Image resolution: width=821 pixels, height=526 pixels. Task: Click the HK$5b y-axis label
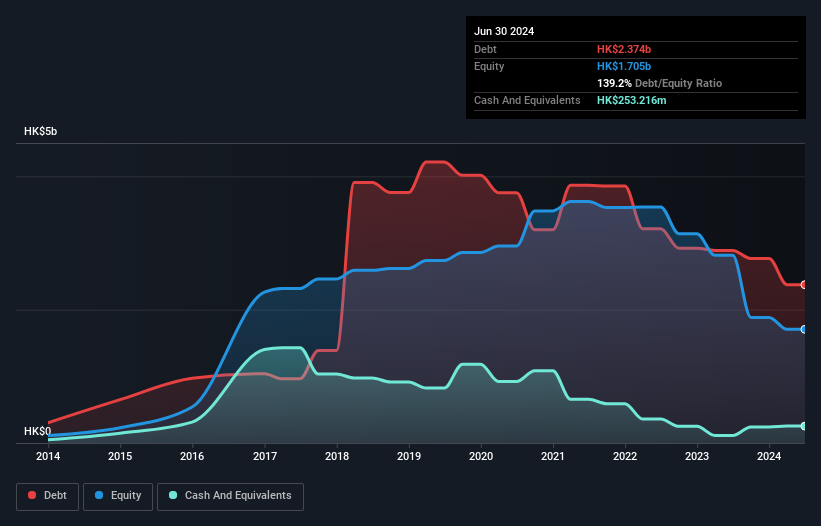[40, 131]
